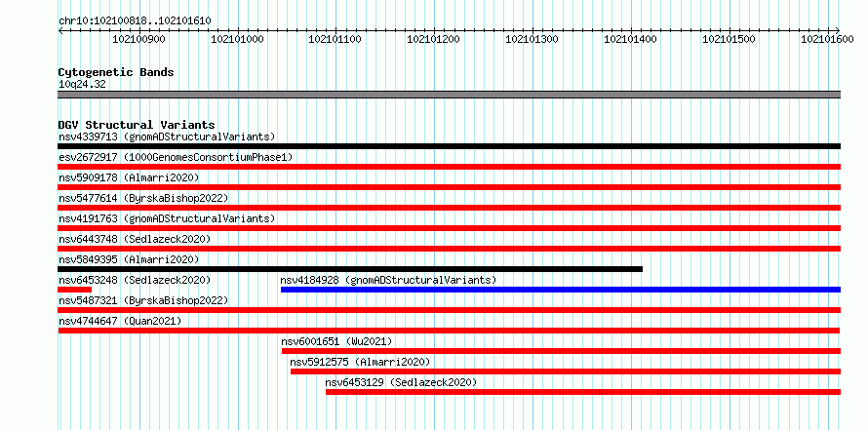Open the nsv4744647 (Quan2021) label
The image size is (868, 430).
[x=120, y=321]
